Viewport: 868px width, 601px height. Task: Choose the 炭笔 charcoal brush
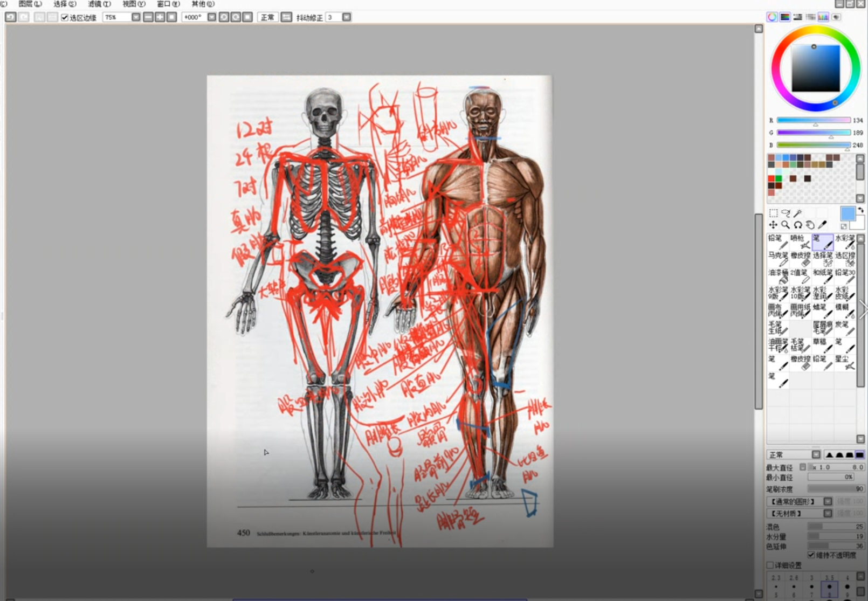point(845,328)
